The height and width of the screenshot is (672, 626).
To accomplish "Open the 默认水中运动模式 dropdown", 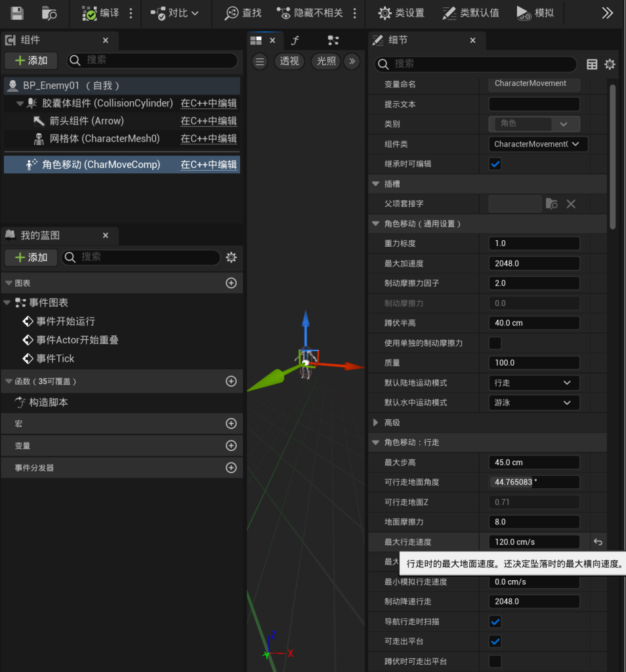I will coord(534,402).
